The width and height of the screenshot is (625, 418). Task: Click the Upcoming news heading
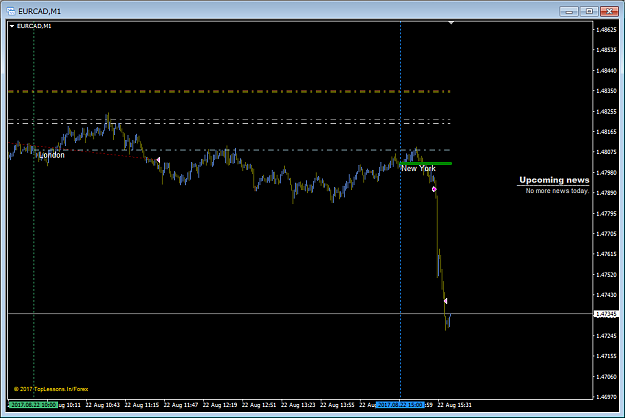coord(554,180)
